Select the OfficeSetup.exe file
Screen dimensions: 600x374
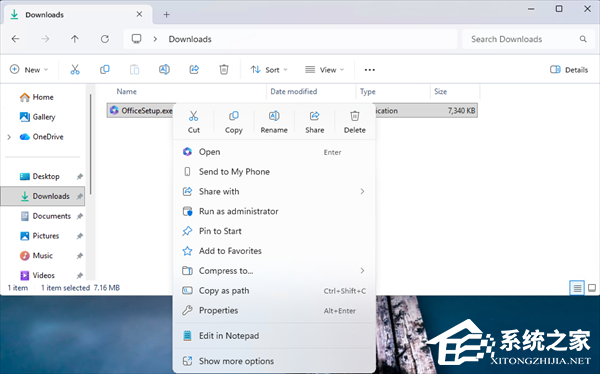(x=147, y=111)
